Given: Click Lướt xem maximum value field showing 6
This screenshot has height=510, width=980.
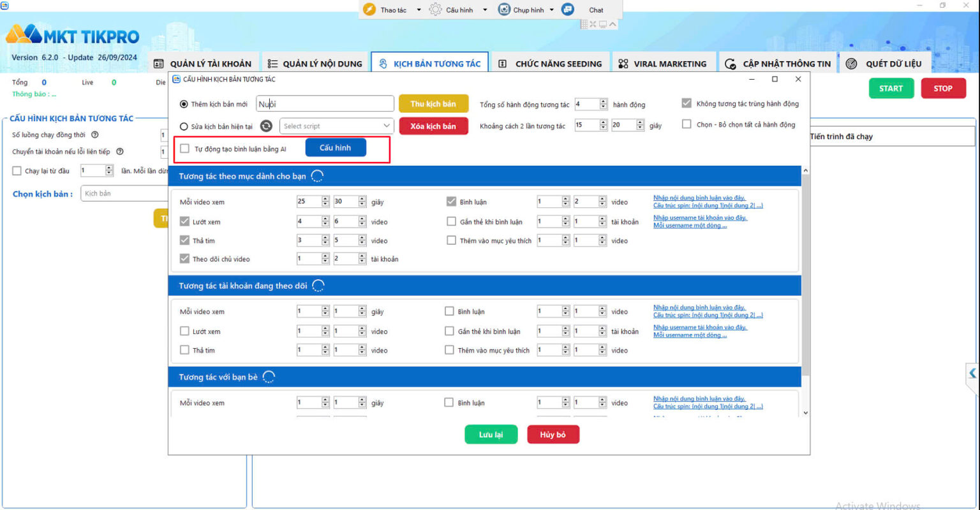Looking at the screenshot, I should [345, 222].
